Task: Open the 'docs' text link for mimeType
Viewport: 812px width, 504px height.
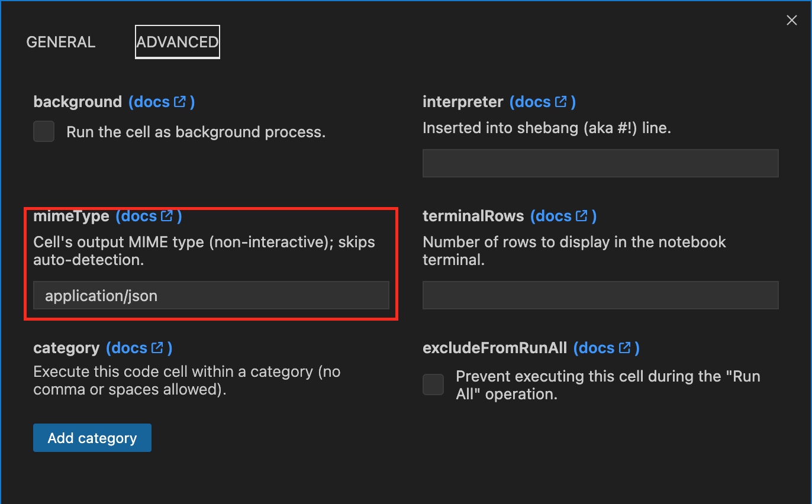Action: coord(138,216)
